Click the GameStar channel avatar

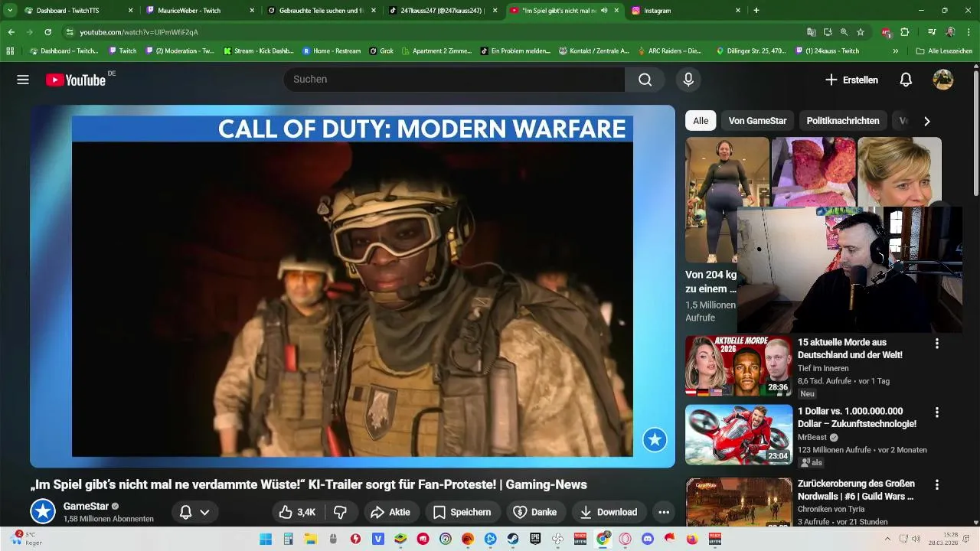point(43,512)
